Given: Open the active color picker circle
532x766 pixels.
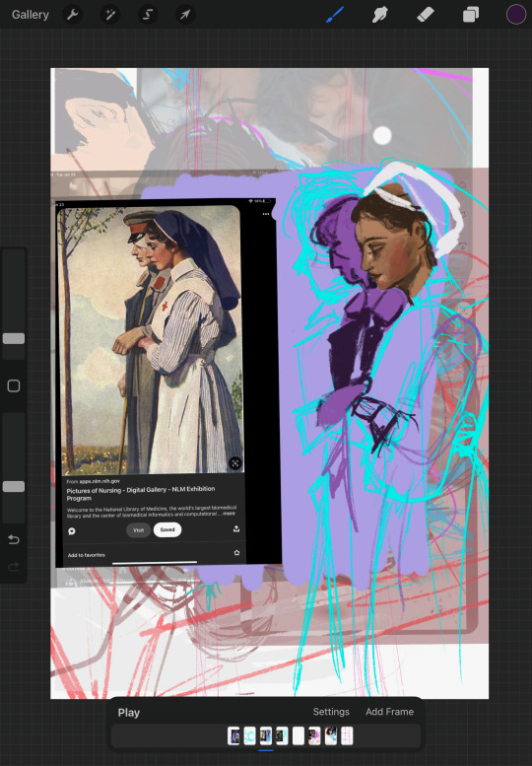Looking at the screenshot, I should coord(515,15).
